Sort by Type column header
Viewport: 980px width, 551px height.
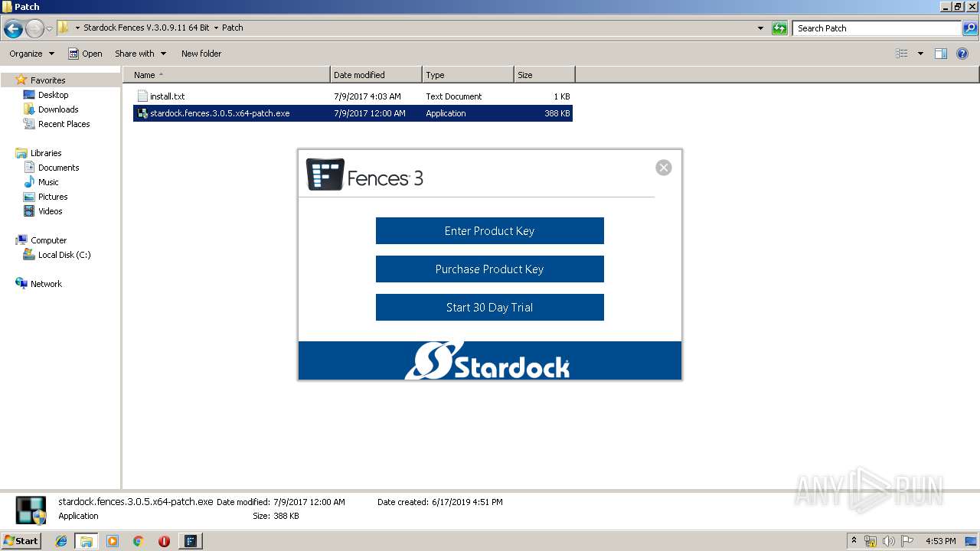click(468, 75)
